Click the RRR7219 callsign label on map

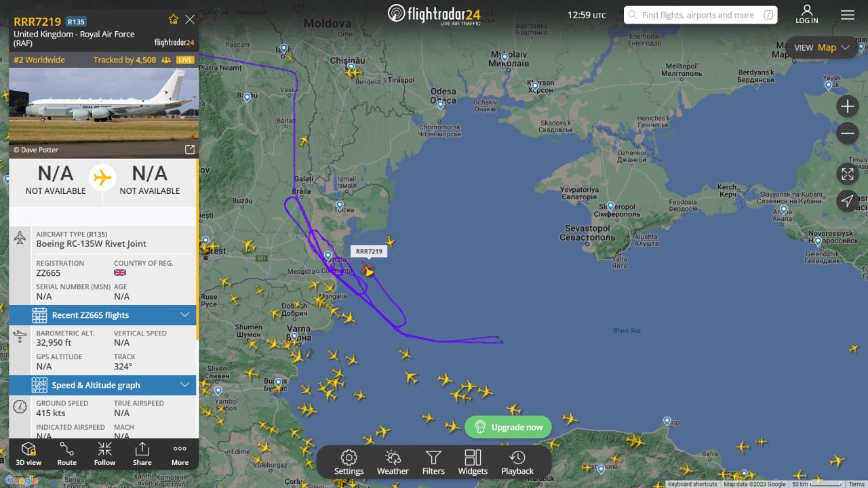pos(369,251)
